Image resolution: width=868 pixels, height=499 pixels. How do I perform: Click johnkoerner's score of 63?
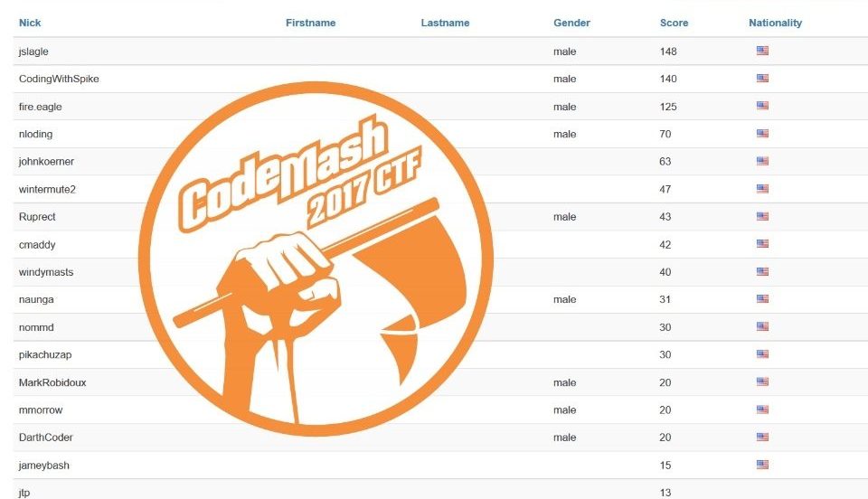[665, 162]
